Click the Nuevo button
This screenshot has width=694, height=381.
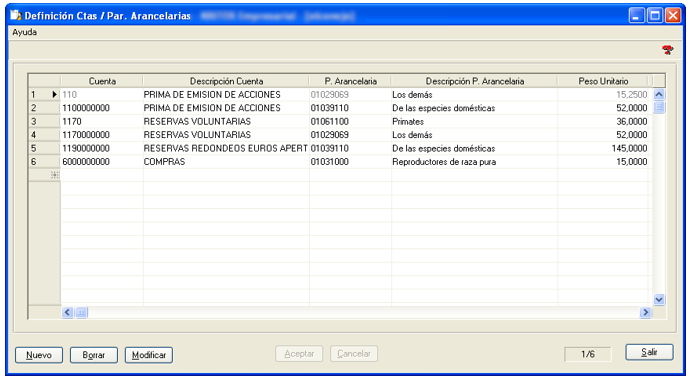click(x=39, y=355)
